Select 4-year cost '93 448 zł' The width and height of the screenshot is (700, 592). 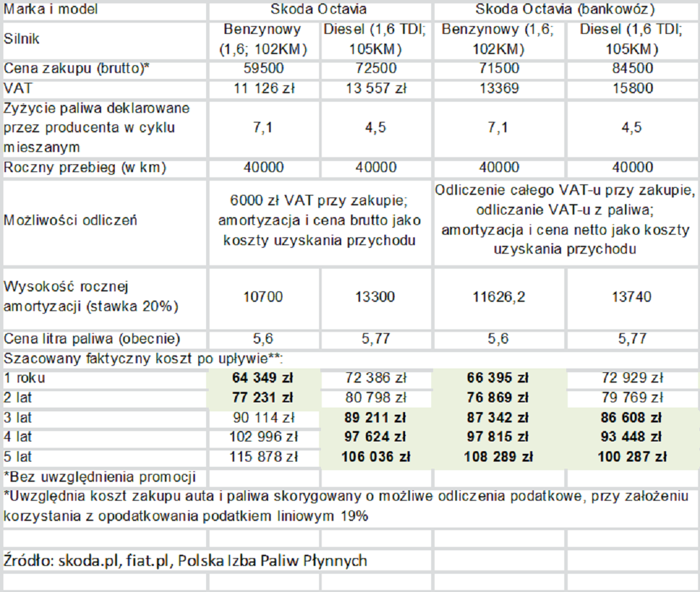tap(632, 437)
